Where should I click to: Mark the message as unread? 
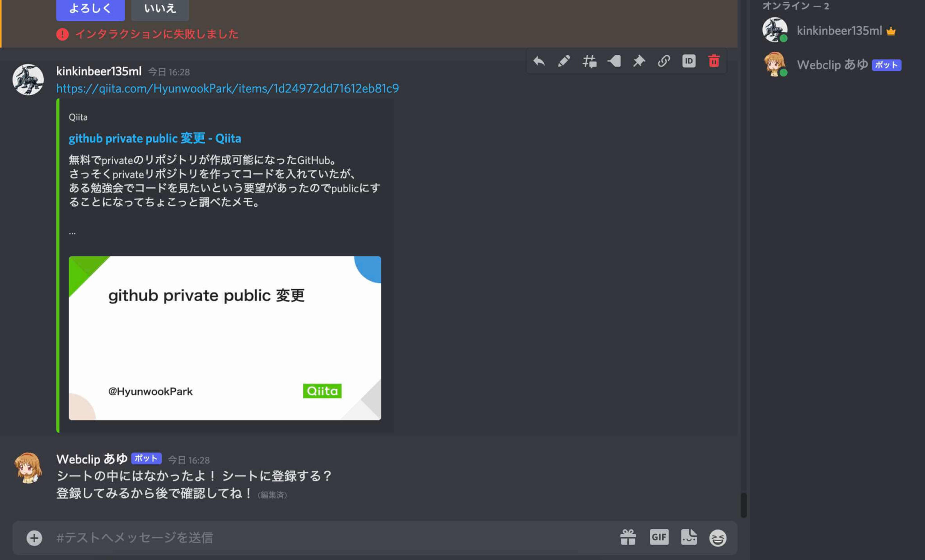coord(614,61)
